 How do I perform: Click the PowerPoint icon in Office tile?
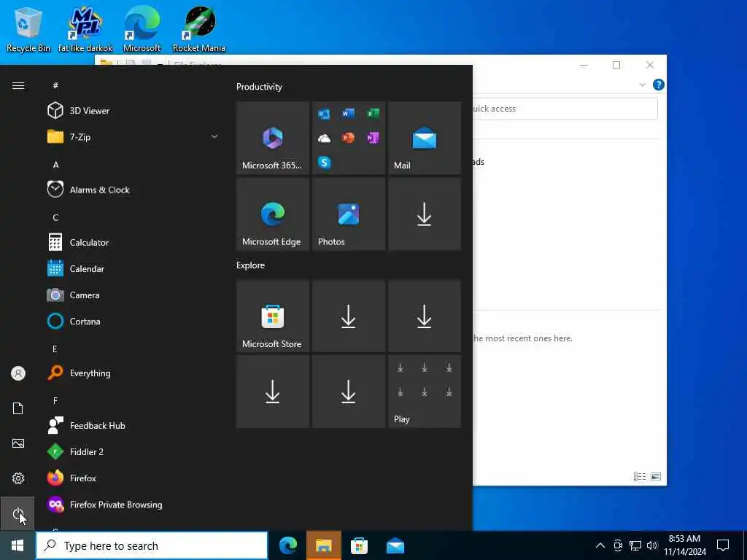click(348, 138)
